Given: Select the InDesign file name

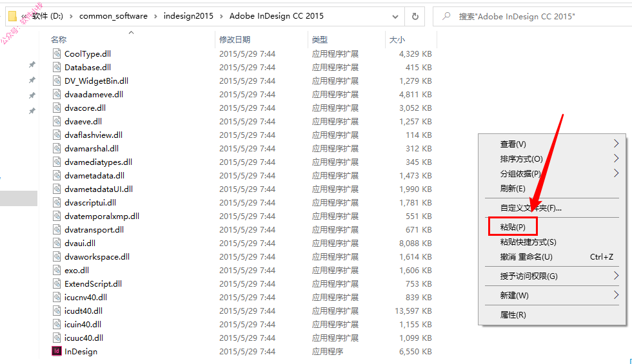Looking at the screenshot, I should [81, 352].
